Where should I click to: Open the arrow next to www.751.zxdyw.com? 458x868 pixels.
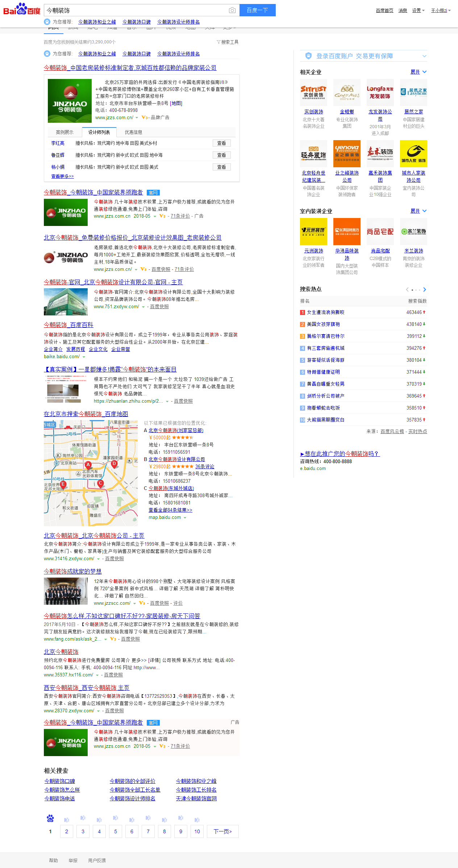pos(143,307)
